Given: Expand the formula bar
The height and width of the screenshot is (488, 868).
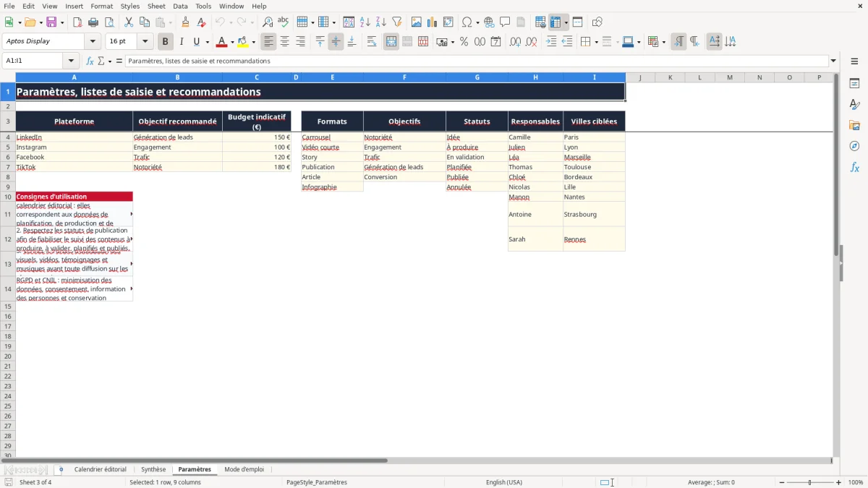Looking at the screenshot, I should (833, 61).
